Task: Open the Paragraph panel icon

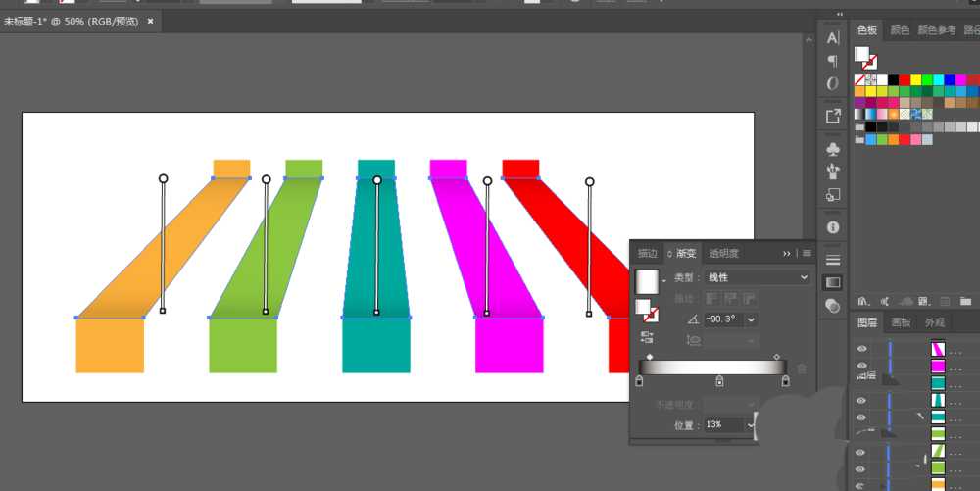Action: (x=833, y=61)
